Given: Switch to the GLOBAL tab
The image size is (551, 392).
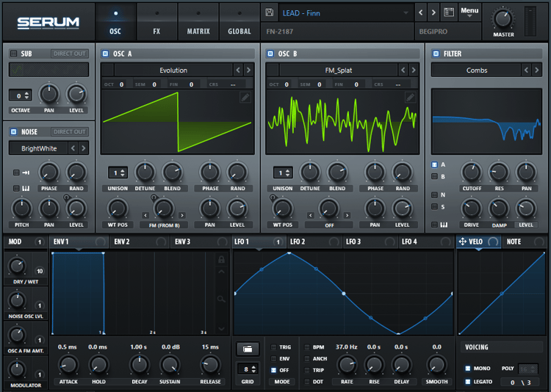Looking at the screenshot, I should [x=240, y=22].
